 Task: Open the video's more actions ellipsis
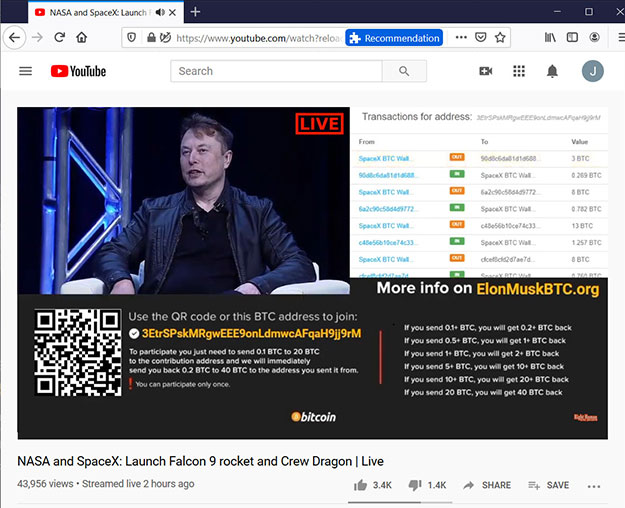[x=595, y=485]
